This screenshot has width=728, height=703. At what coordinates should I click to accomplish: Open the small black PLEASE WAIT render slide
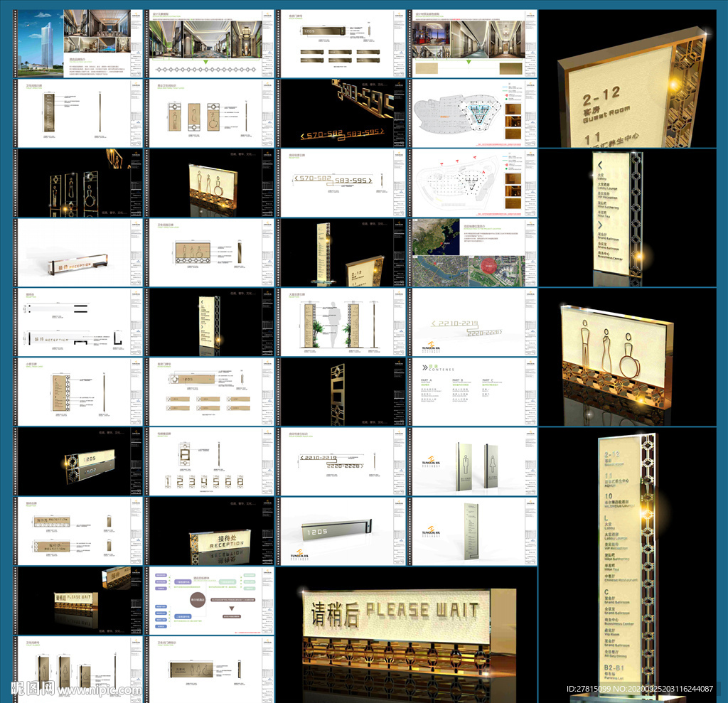coord(78,601)
